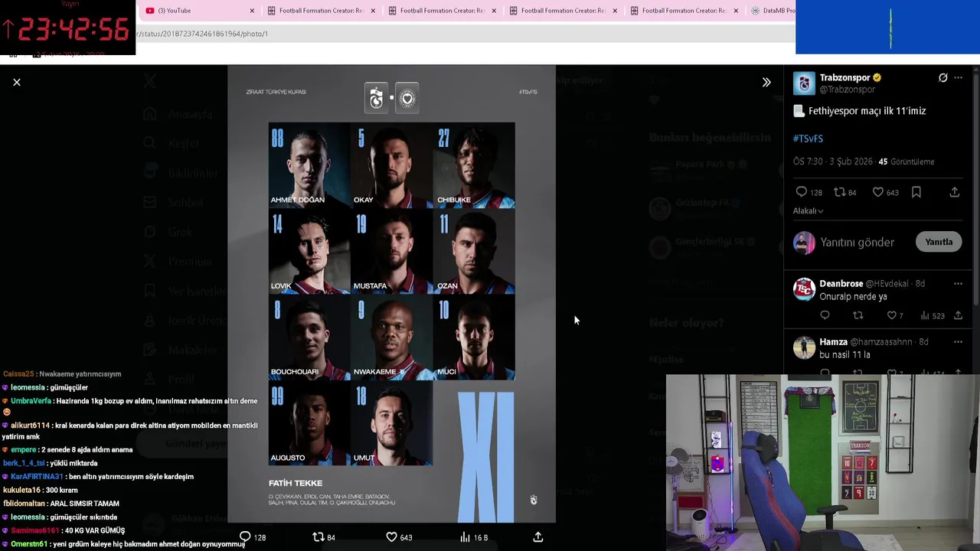Click the browser address bar URL

pos(202,34)
